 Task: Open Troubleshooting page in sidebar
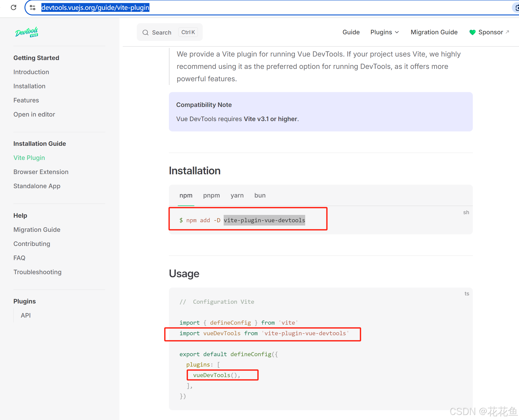[37, 272]
